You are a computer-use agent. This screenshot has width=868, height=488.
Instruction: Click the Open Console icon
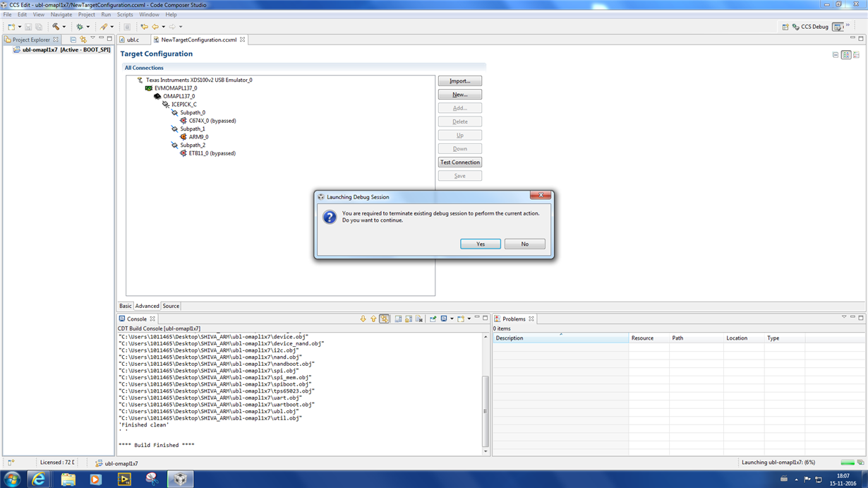pos(460,319)
